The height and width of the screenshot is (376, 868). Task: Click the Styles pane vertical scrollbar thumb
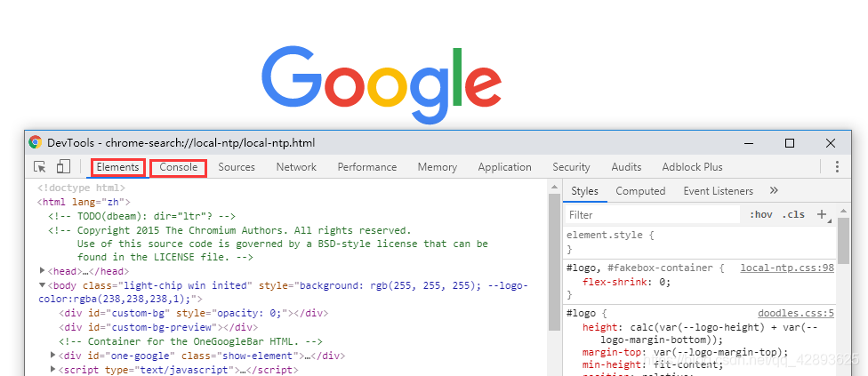click(843, 241)
